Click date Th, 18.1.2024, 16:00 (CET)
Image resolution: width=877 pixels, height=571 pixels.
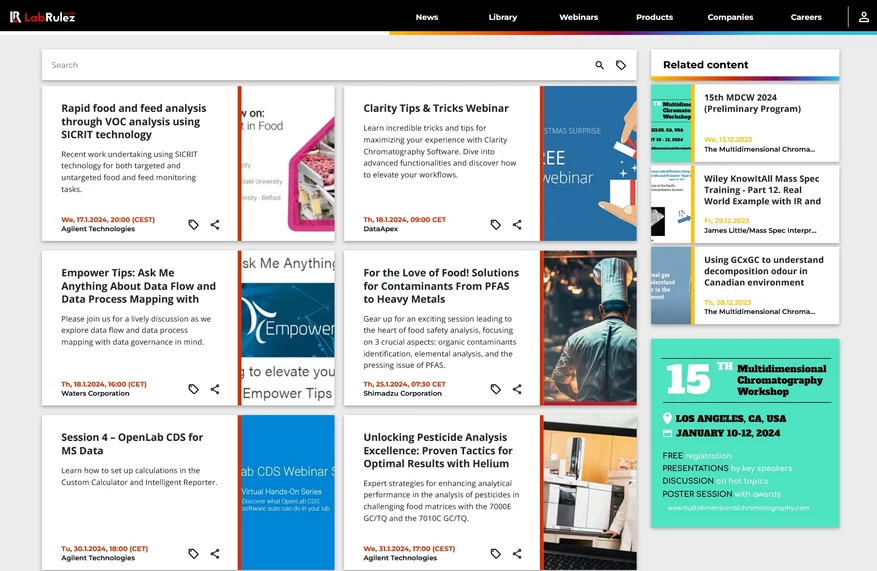pos(104,384)
